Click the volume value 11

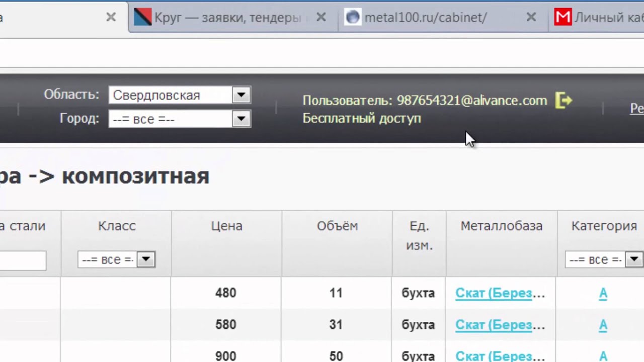pyautogui.click(x=336, y=293)
